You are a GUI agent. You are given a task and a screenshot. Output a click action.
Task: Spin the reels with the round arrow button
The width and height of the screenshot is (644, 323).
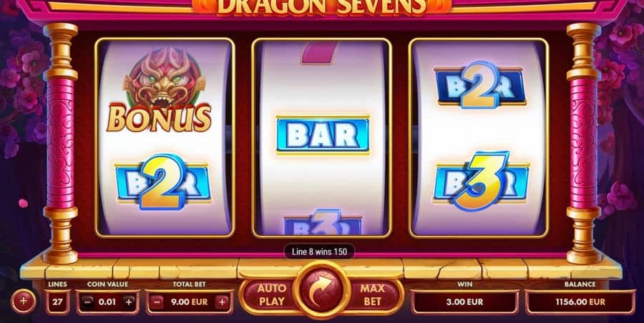click(321, 290)
